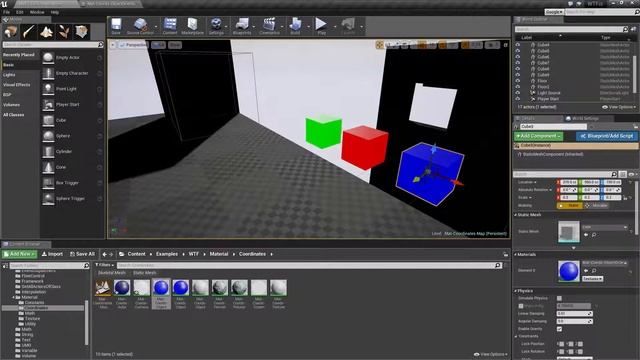
Task: Collapse the Materials section in Details
Action: coord(516,255)
